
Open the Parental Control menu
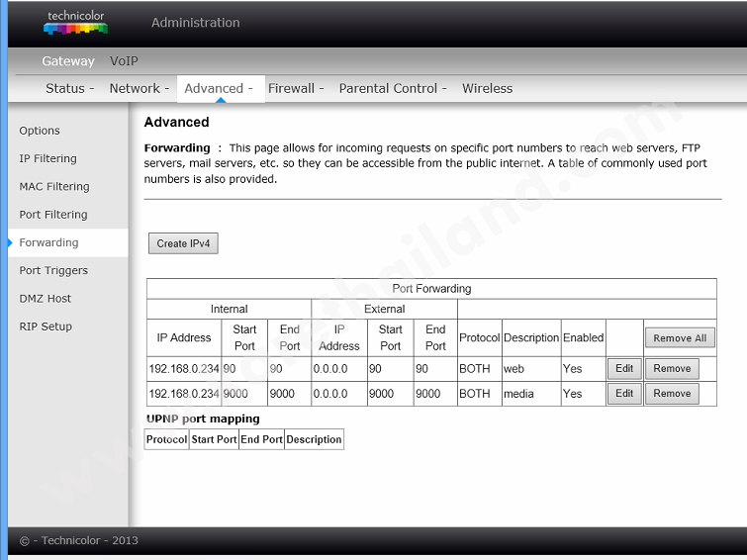point(393,88)
